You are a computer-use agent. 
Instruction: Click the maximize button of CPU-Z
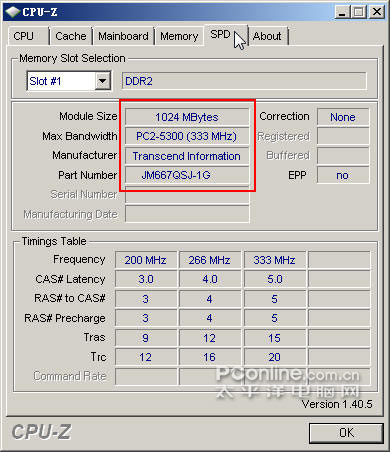pos(359,12)
